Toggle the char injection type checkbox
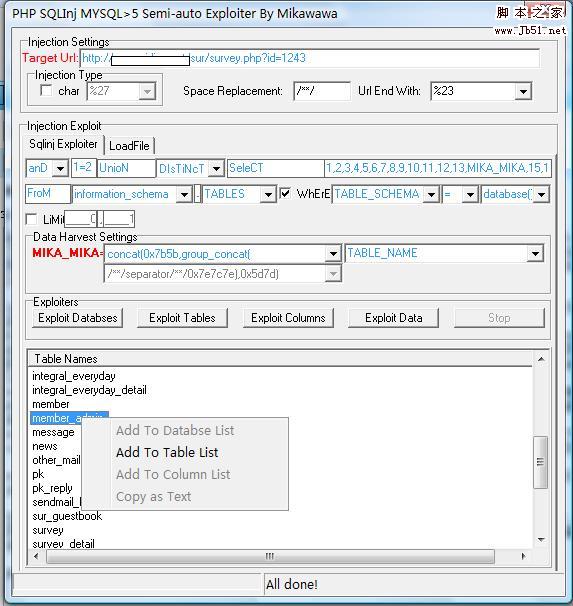Image resolution: width=573 pixels, height=606 pixels. pyautogui.click(x=46, y=90)
